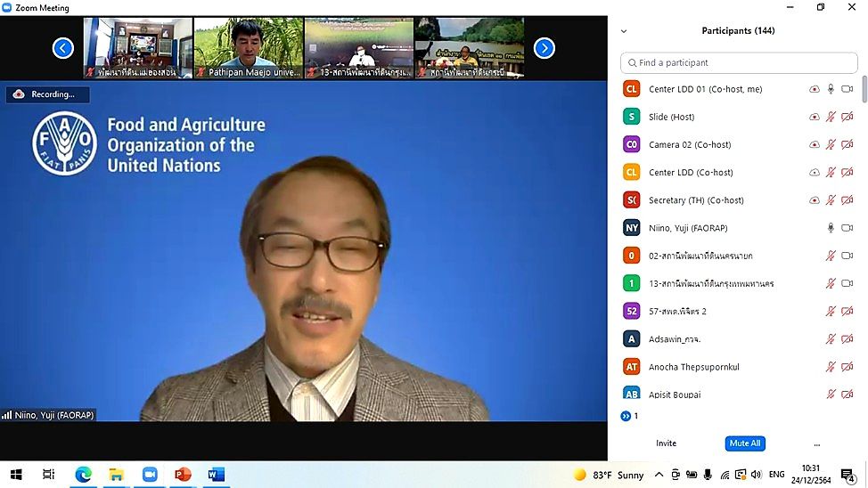
Task: Select participant Secretary (TH) (Co-host)
Action: [739, 199]
